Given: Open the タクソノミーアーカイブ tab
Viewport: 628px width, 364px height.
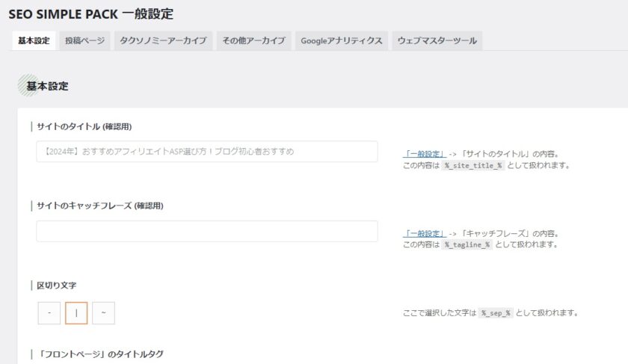Looking at the screenshot, I should pos(164,40).
